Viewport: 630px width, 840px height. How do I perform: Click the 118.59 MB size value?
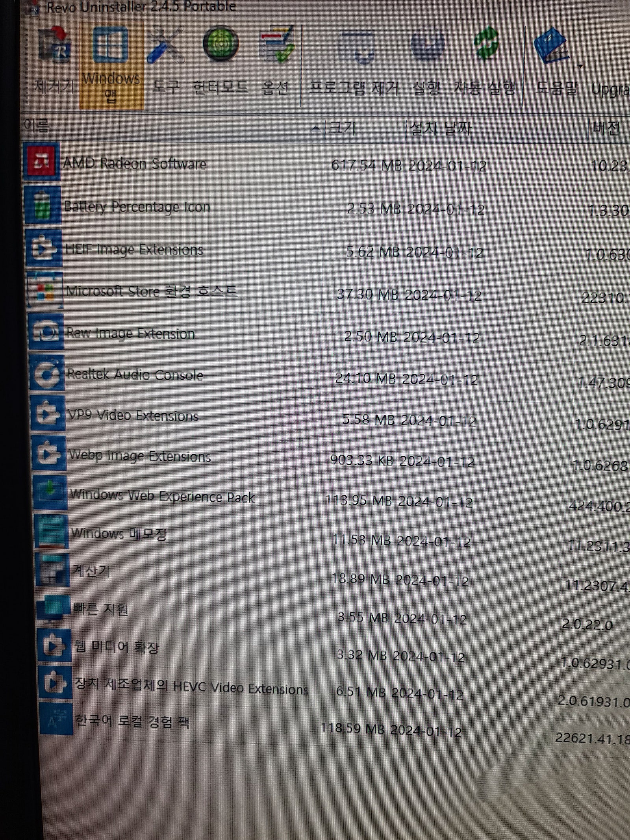click(352, 728)
